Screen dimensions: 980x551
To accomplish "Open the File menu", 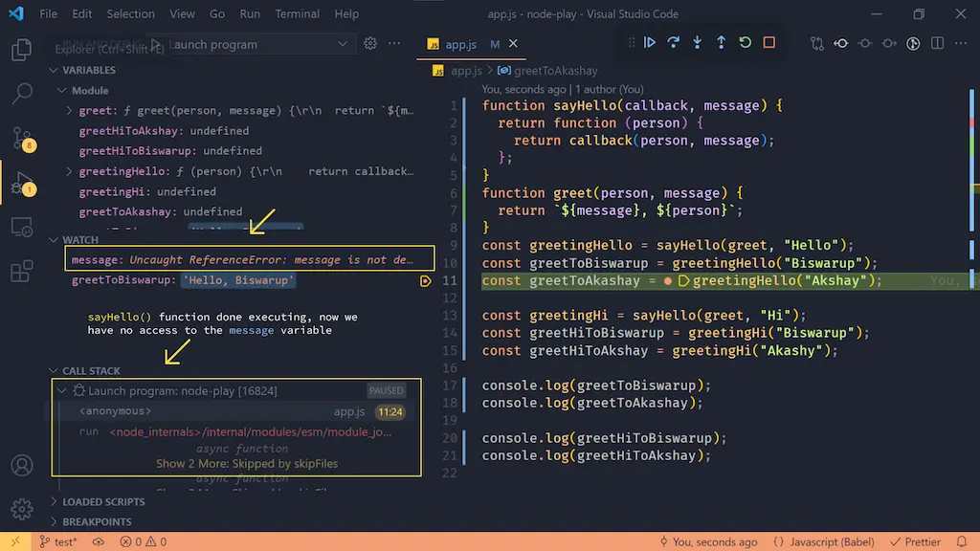I will (x=48, y=13).
